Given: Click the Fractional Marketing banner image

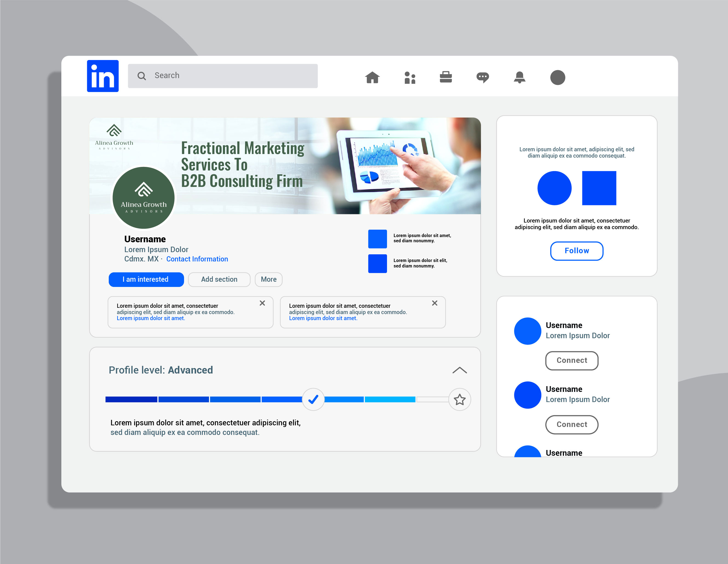Looking at the screenshot, I should (285, 166).
